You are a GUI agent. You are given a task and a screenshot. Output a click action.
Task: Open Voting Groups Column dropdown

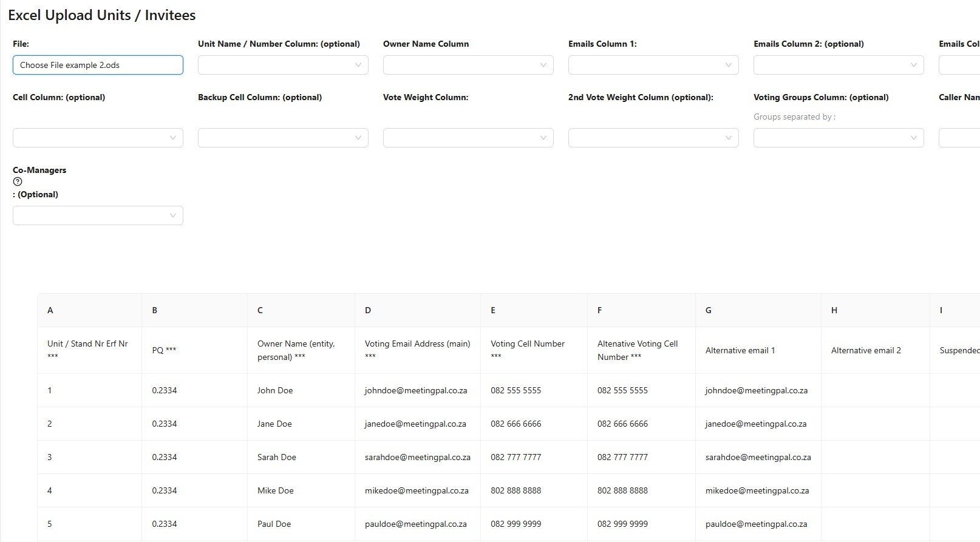pos(838,138)
